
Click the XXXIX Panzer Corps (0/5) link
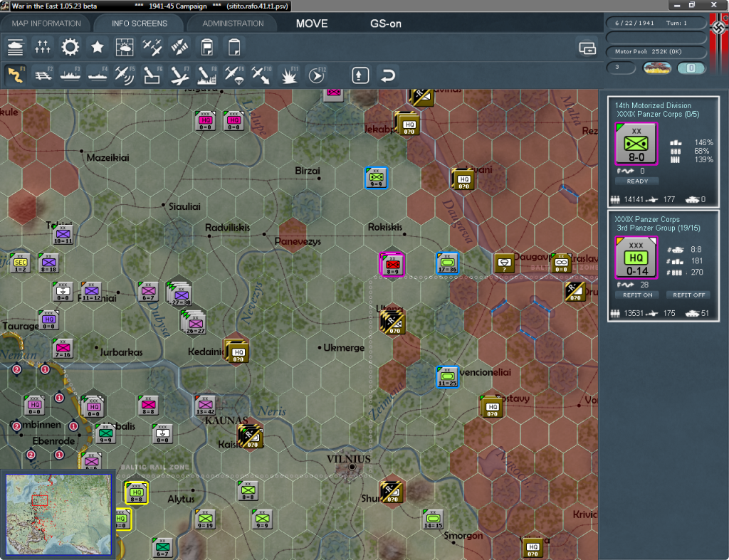click(x=658, y=114)
